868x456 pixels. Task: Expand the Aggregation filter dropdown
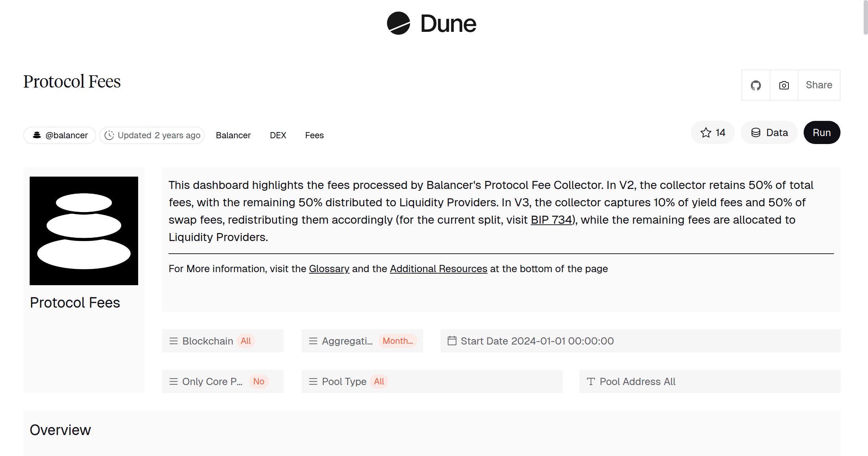(x=362, y=341)
